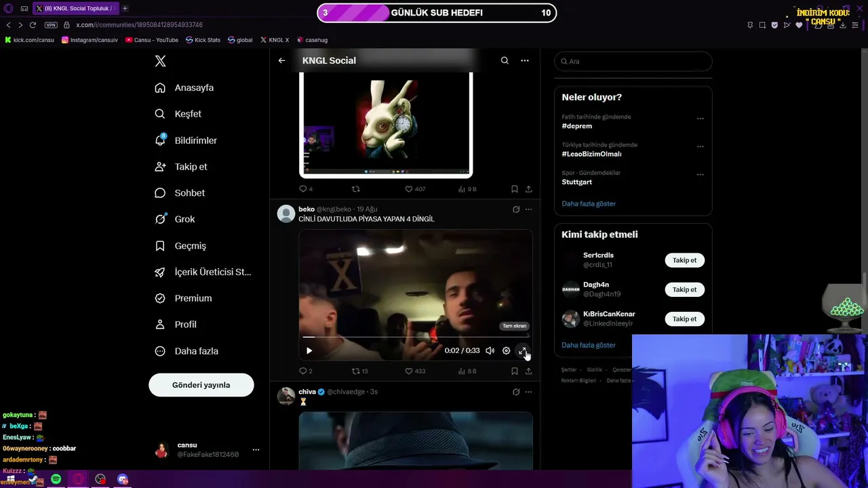
Task: Open beko's profile avatar
Action: point(286,213)
